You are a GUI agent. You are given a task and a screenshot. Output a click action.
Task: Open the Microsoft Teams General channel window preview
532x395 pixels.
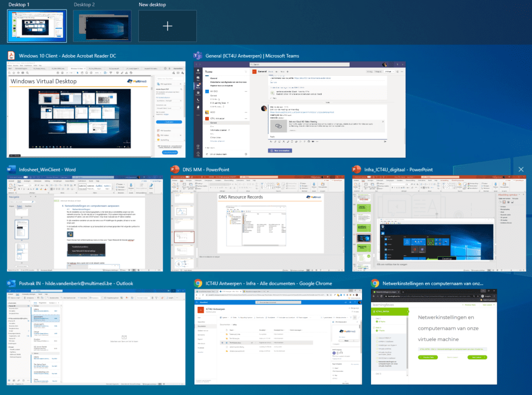point(300,110)
